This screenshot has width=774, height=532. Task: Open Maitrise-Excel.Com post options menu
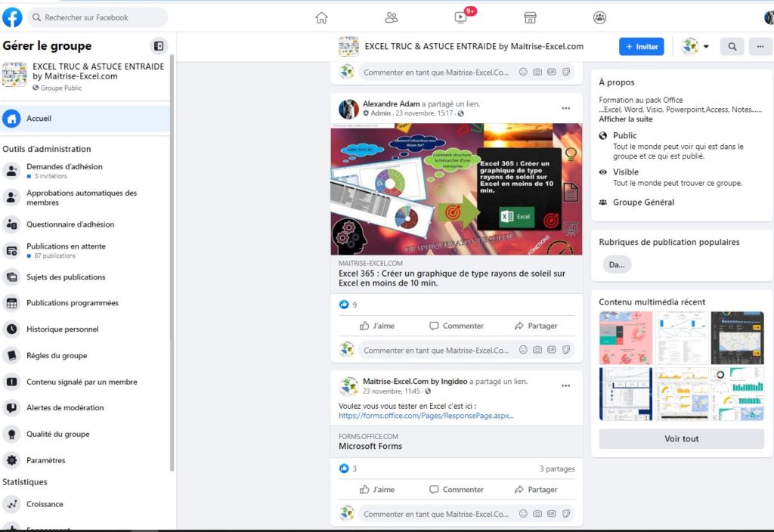[x=565, y=385]
